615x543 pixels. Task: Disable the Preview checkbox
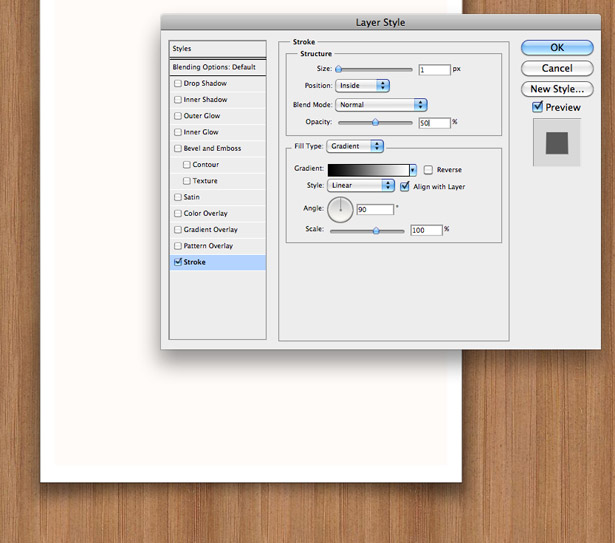tap(537, 107)
